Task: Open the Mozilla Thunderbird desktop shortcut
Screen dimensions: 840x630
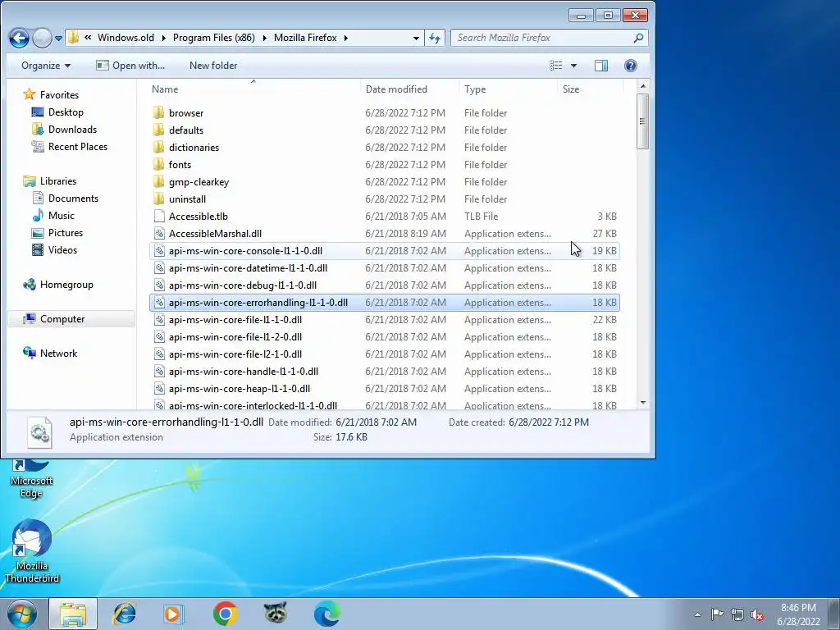Action: click(32, 551)
